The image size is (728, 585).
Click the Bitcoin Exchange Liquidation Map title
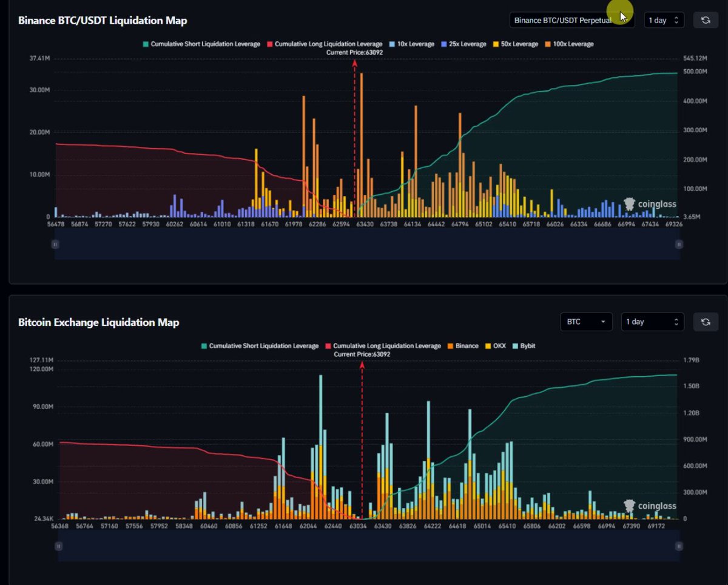click(x=99, y=322)
